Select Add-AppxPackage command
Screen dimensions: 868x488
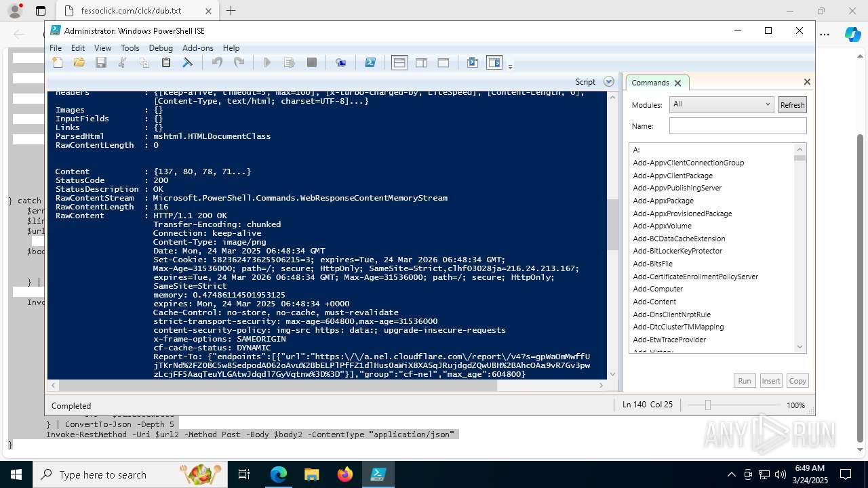[663, 201]
